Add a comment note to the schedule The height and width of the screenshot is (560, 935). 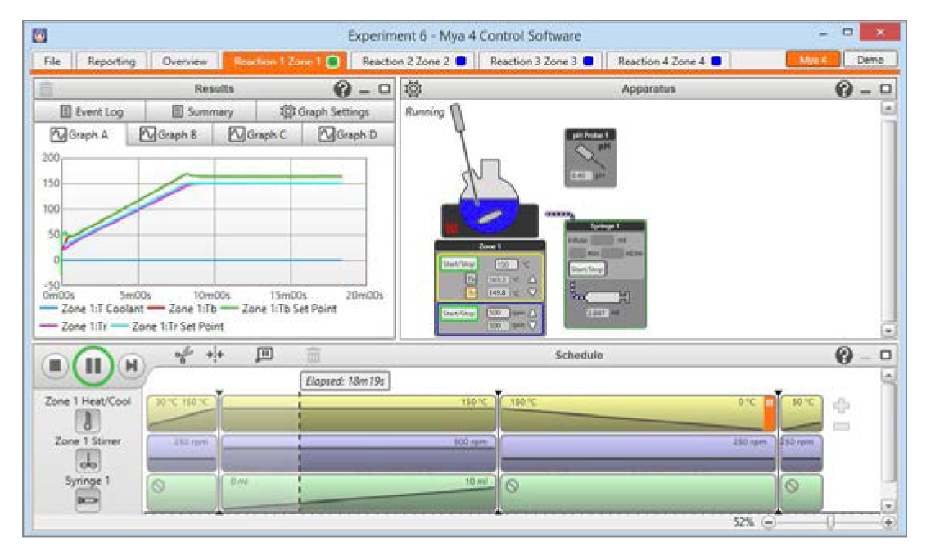(264, 355)
